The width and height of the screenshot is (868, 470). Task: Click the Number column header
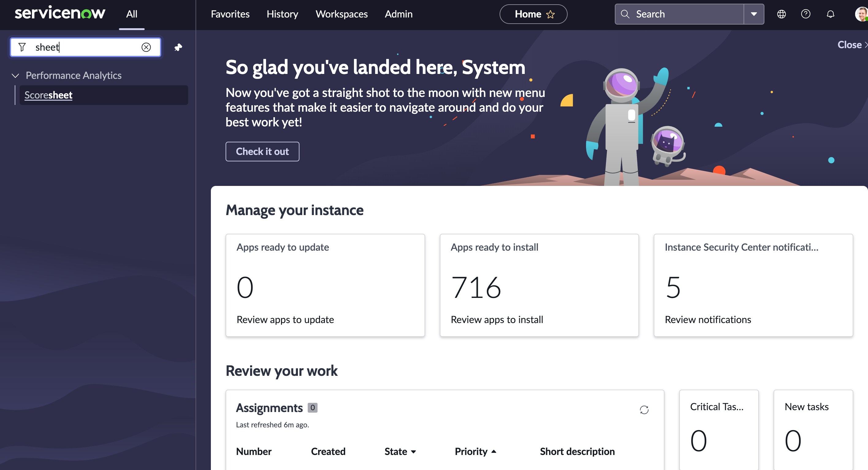(x=254, y=452)
